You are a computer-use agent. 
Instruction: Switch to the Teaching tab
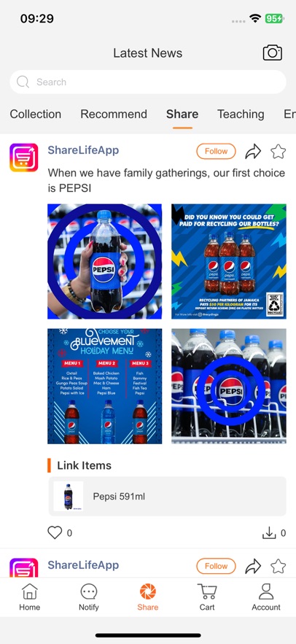[241, 115]
